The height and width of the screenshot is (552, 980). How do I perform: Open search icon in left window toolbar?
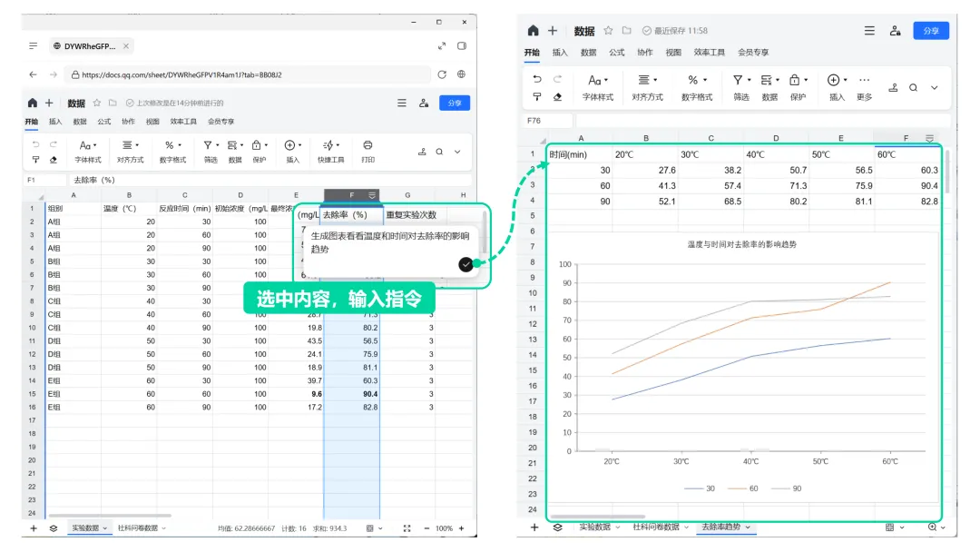click(x=439, y=152)
